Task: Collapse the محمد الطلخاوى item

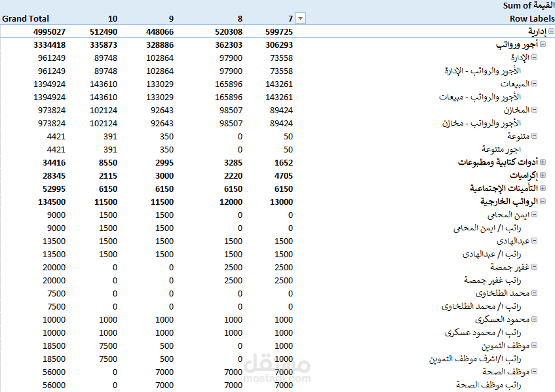Action: click(x=534, y=293)
